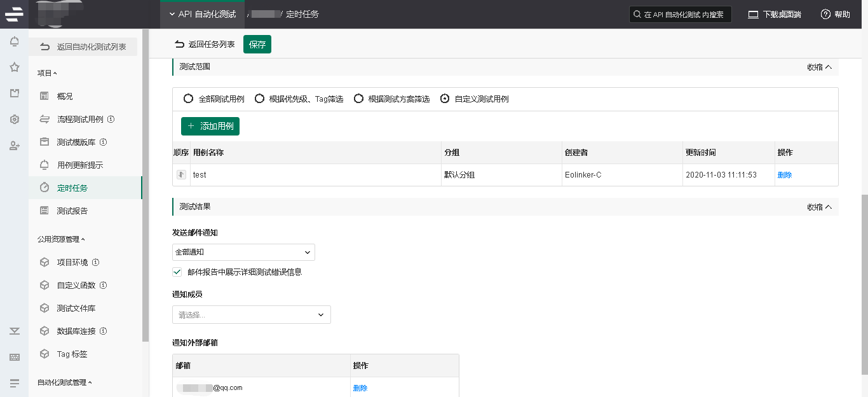The image size is (868, 397).
Task: Click the download desktop client icon
Action: pyautogui.click(x=753, y=14)
